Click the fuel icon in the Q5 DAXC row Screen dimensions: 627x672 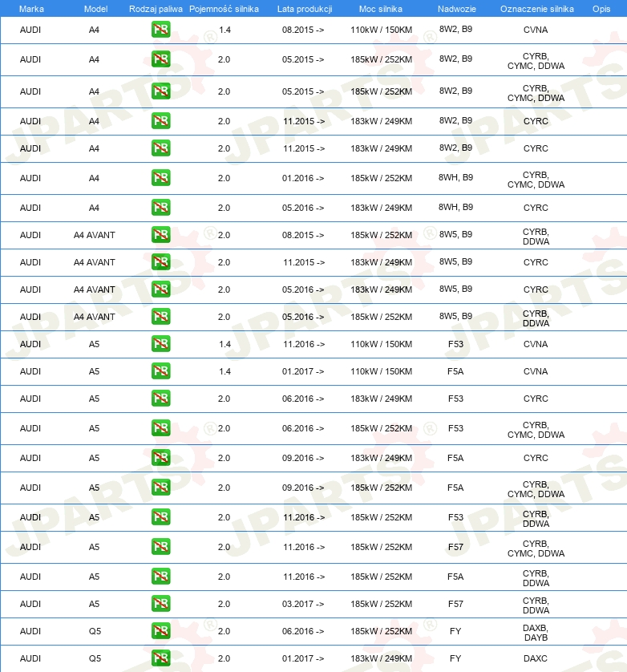(x=160, y=658)
